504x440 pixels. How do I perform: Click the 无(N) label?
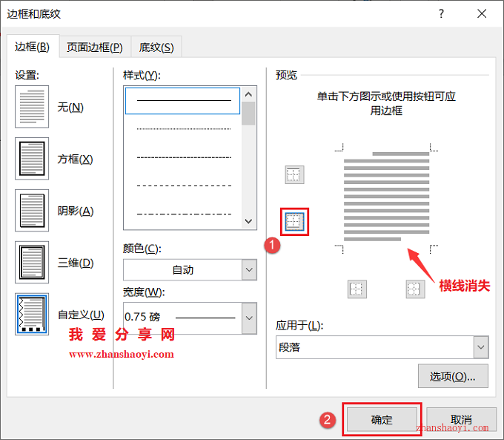click(70, 107)
